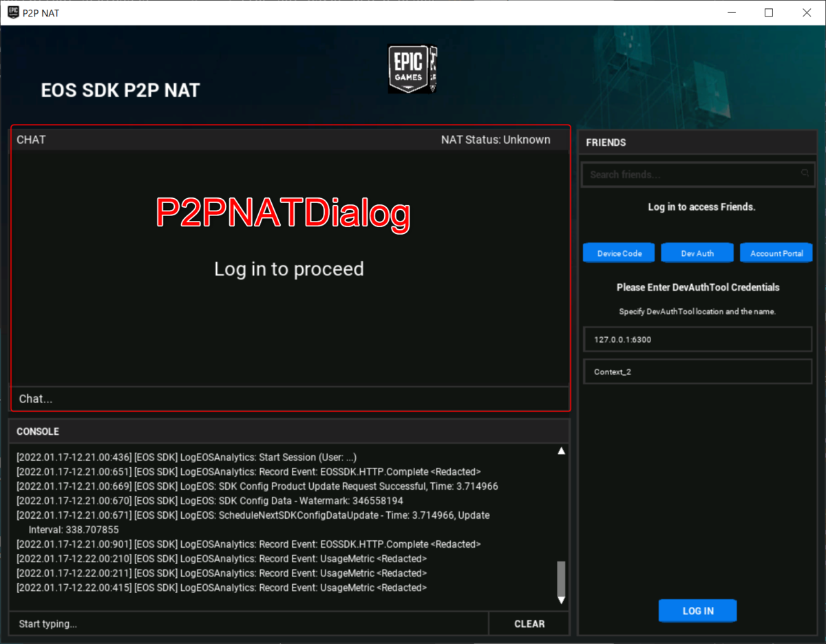Click the Context_2 credential name field
826x644 pixels.
pos(697,372)
